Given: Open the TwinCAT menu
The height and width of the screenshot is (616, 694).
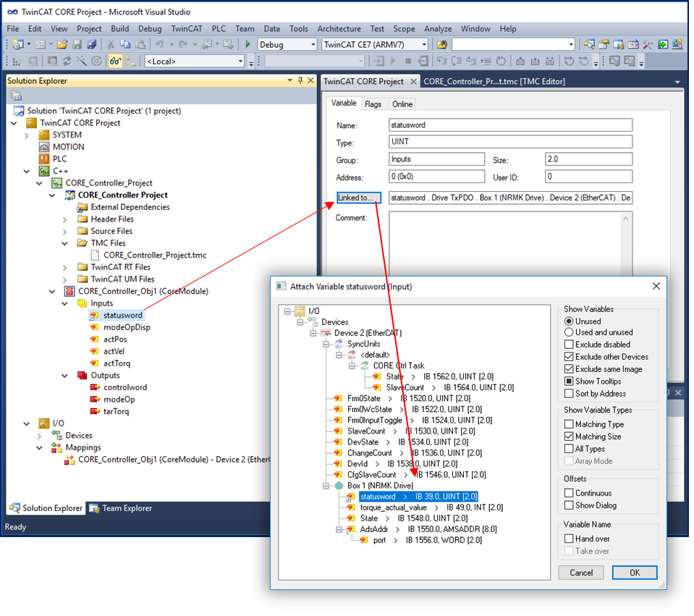Looking at the screenshot, I should [186, 29].
